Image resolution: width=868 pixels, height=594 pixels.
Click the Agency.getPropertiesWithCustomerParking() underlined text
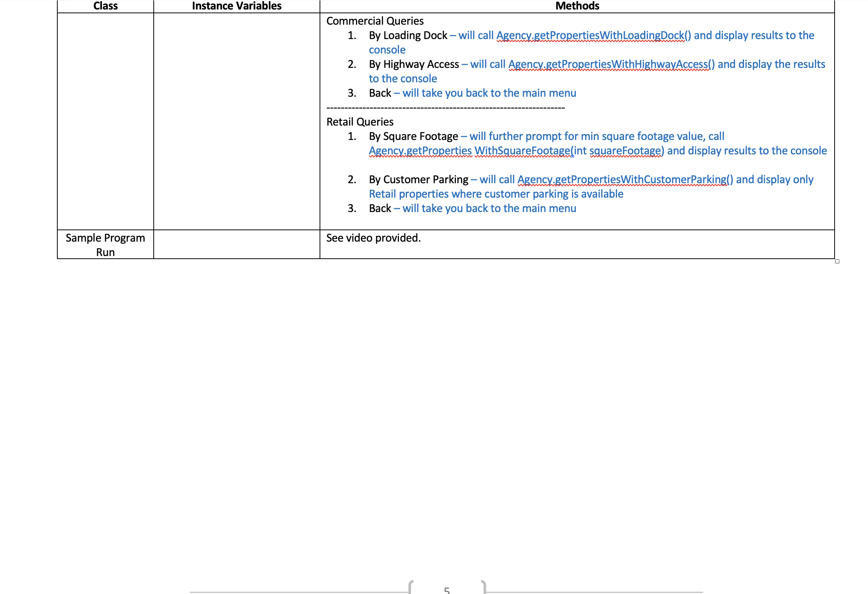625,179
